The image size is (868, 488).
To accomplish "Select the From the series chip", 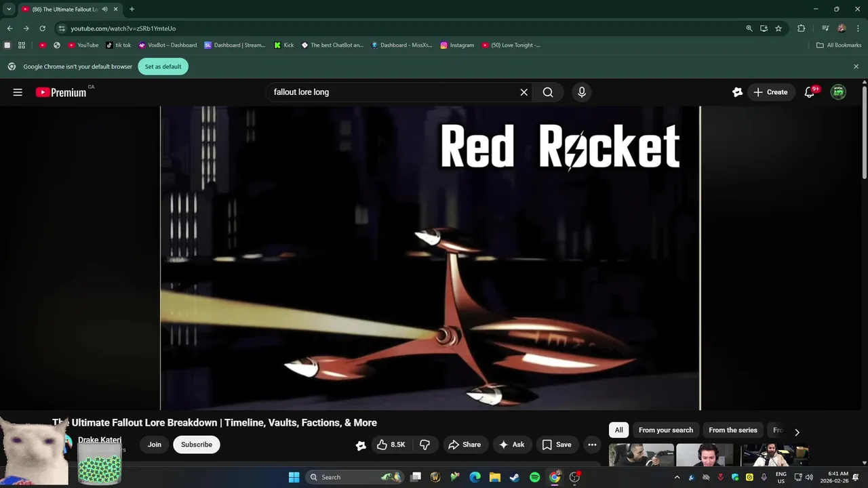I will pos(732,430).
